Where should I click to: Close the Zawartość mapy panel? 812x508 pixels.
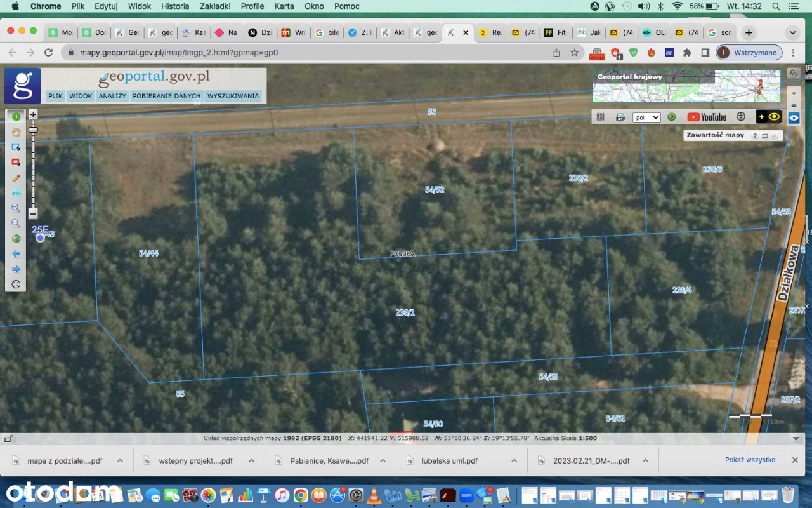[x=774, y=136]
